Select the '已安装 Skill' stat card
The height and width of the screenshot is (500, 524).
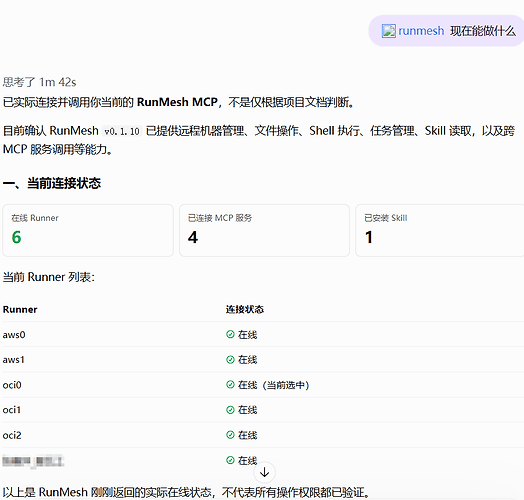[440, 230]
